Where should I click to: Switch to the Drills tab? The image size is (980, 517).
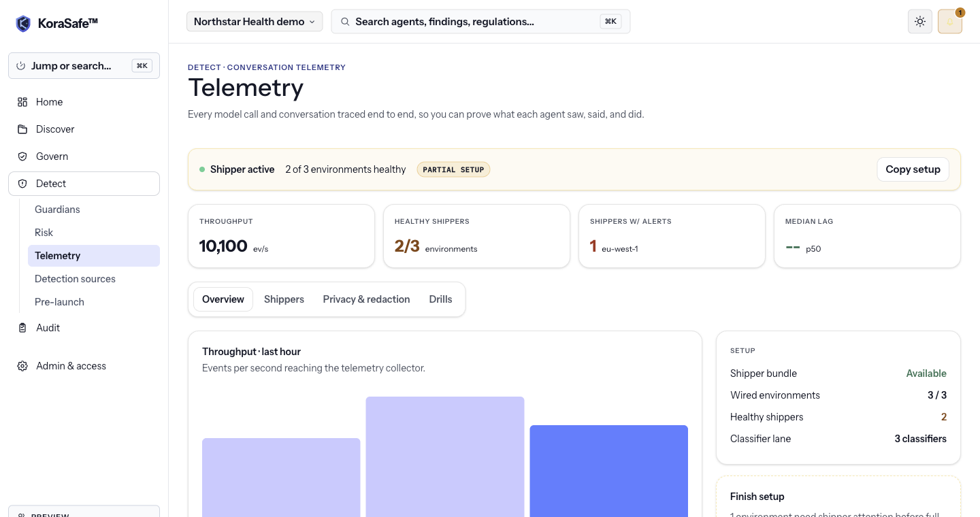[x=440, y=299]
